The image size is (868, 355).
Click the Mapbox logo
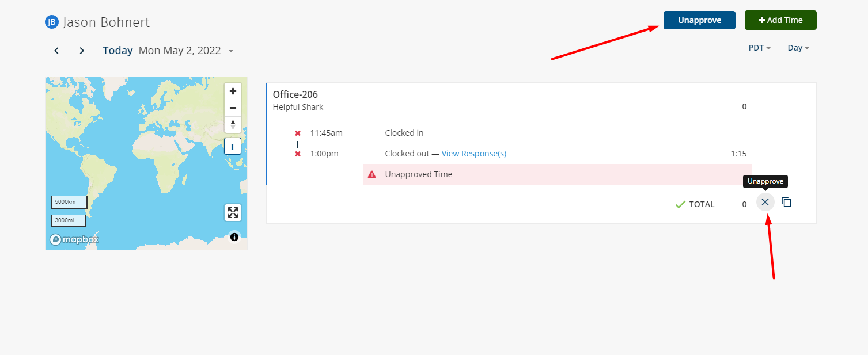[x=74, y=239]
